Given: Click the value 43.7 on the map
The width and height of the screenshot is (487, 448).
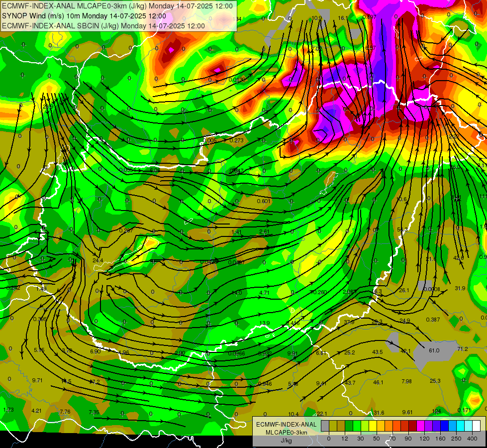Looking at the screenshot, I should 350,383.
